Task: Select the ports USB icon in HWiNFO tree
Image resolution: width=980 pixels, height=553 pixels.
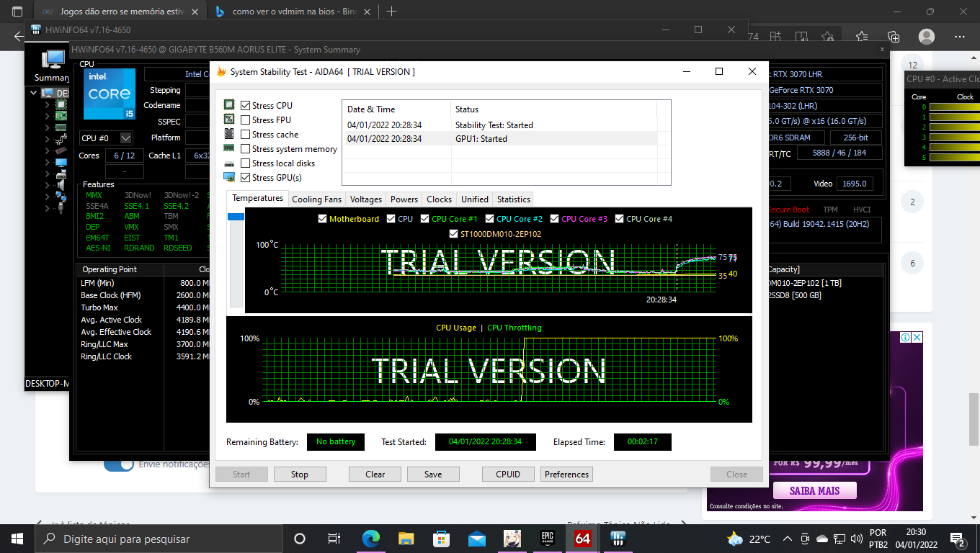Action: [61, 208]
